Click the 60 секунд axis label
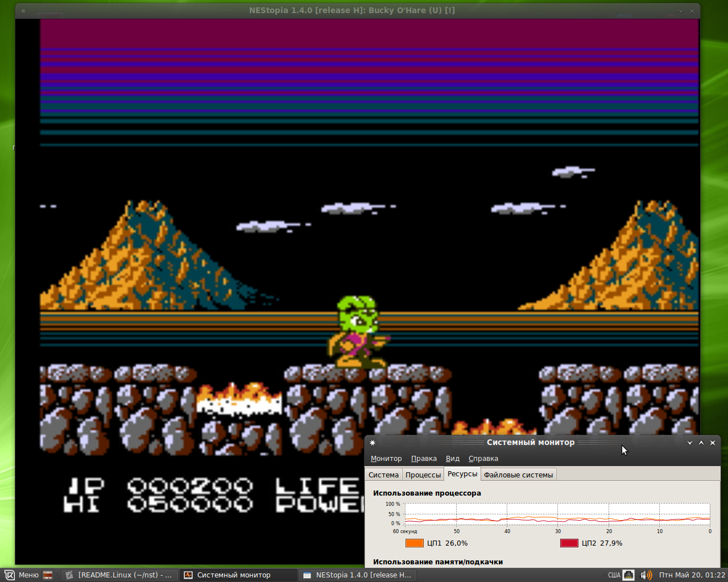 click(x=405, y=531)
